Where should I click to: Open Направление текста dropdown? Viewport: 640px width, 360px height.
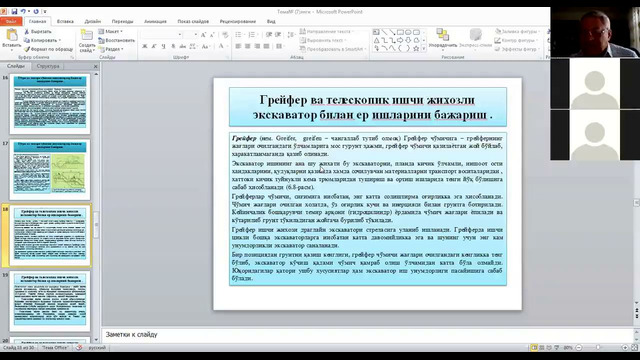[x=326, y=31]
